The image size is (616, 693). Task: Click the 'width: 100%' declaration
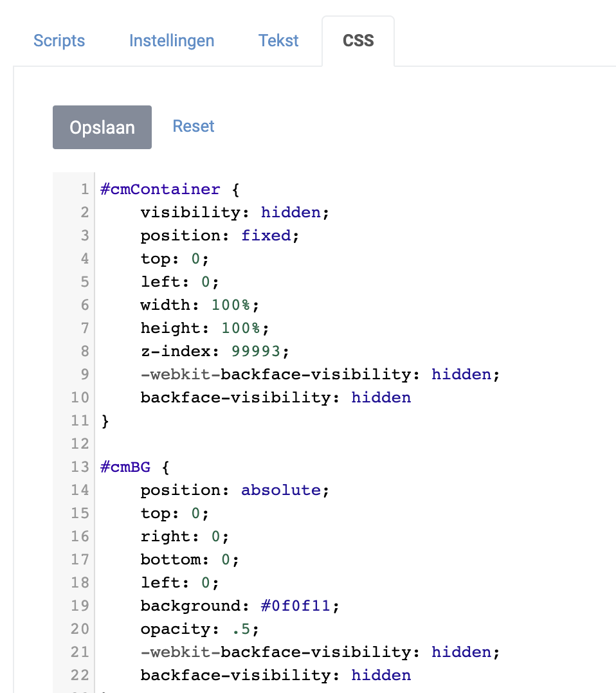click(200, 305)
